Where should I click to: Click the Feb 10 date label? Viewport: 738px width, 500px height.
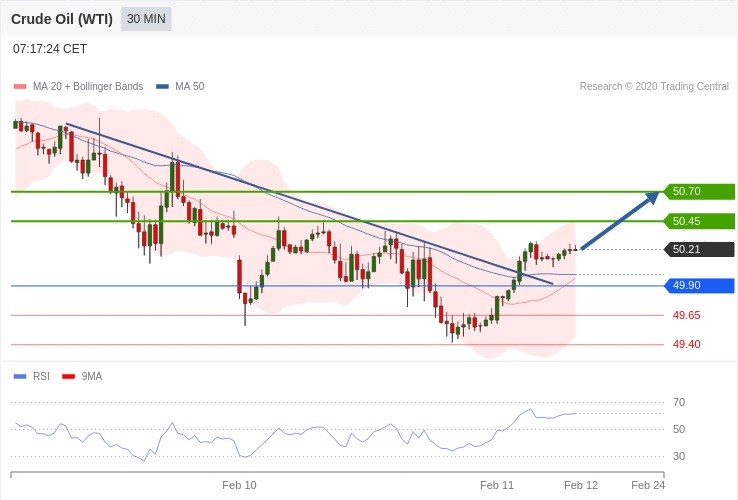click(x=240, y=485)
